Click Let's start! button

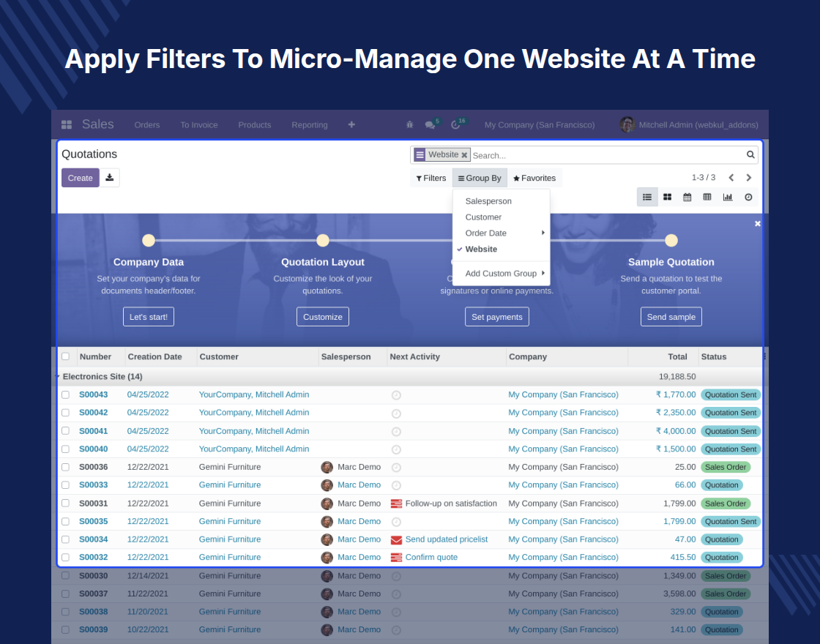click(149, 317)
